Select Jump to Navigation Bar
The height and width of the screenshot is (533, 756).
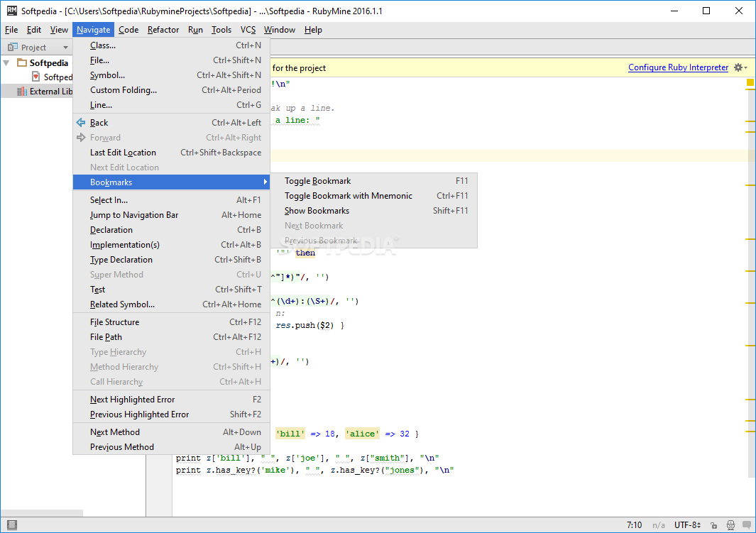coord(171,215)
